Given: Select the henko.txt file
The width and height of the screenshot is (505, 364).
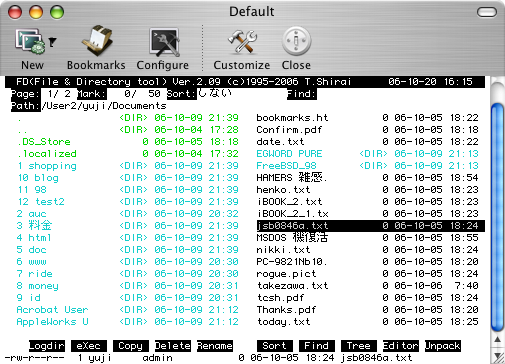Looking at the screenshot, I should click(x=368, y=190).
